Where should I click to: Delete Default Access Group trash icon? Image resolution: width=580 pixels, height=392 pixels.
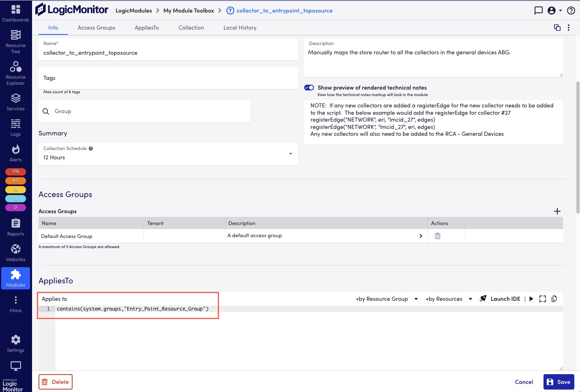point(438,236)
